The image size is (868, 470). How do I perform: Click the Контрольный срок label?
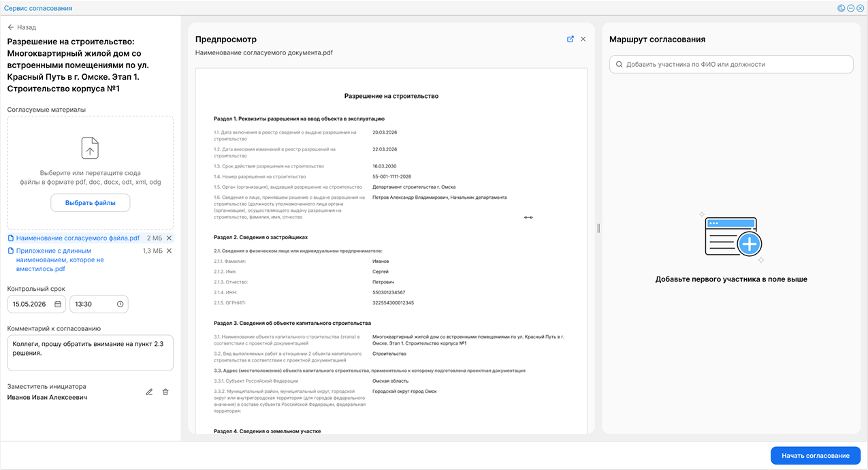tap(36, 289)
